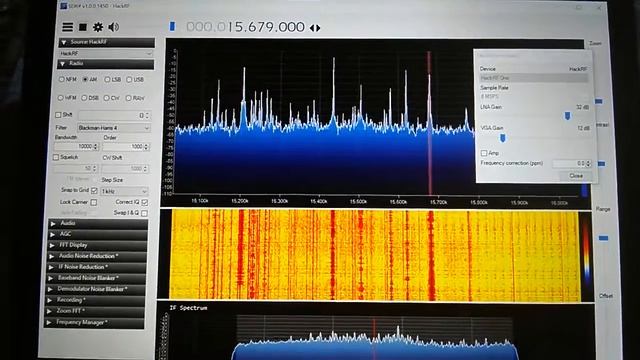The height and width of the screenshot is (360, 640).
Task: Open the HackRF One device dropdown
Action: pos(534,78)
